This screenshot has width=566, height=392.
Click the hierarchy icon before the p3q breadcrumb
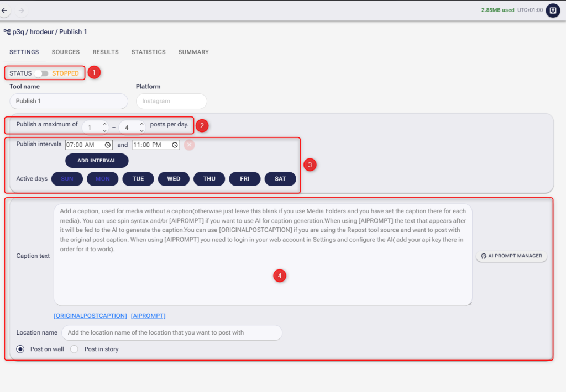coord(8,31)
